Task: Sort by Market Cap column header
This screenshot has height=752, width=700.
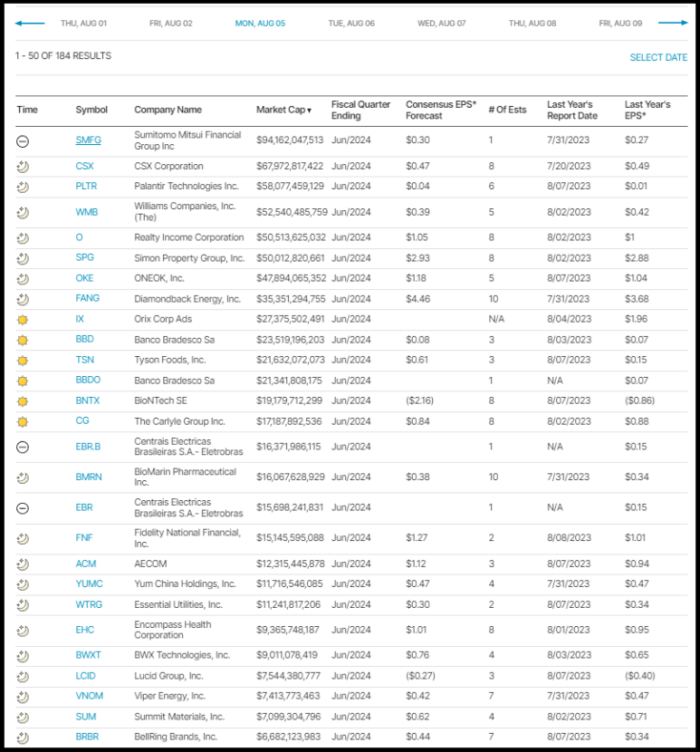Action: [283, 110]
